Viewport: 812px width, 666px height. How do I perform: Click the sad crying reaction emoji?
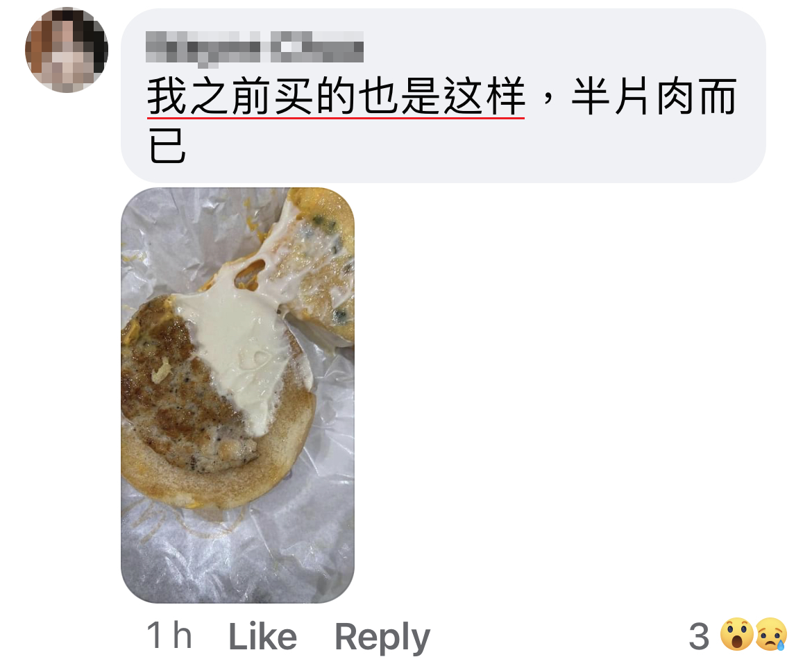pyautogui.click(x=771, y=635)
